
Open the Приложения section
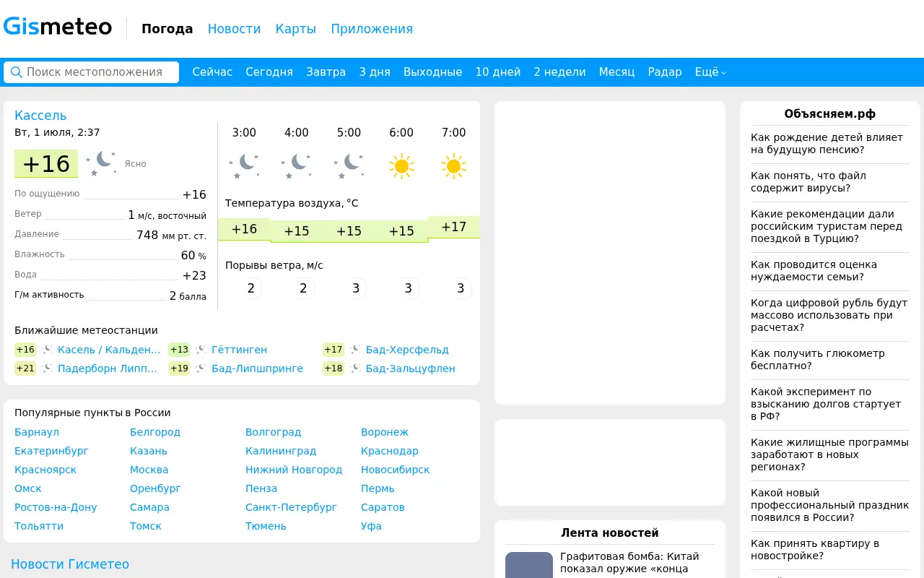pyautogui.click(x=372, y=29)
